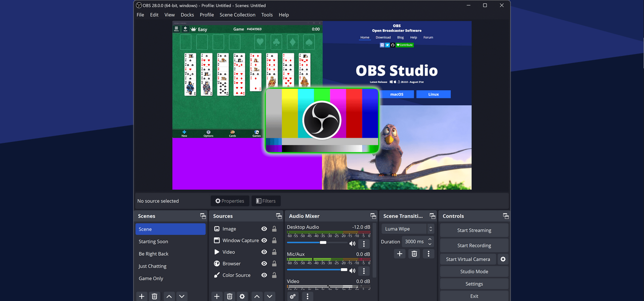The height and width of the screenshot is (301, 644).
Task: Configure Virtual Camera with gear icon
Action: point(503,259)
